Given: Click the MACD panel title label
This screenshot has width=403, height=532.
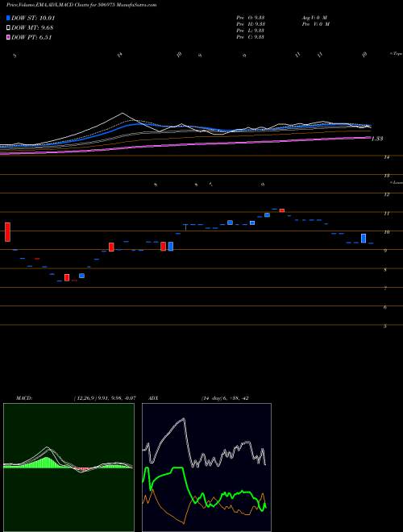Looking at the screenshot, I should click(x=23, y=398).
